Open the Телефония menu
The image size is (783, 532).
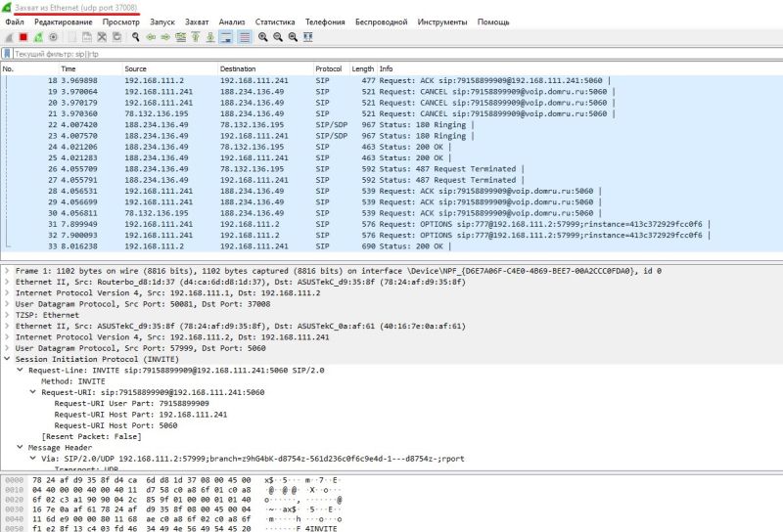pos(325,22)
